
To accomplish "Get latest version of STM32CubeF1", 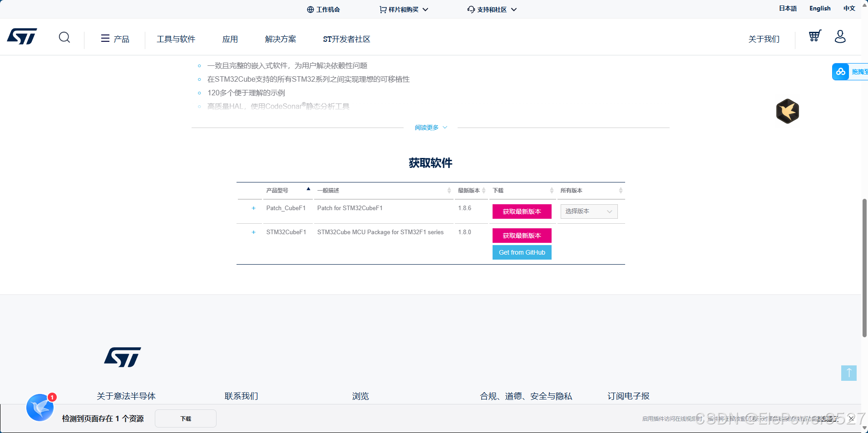I will coord(522,236).
